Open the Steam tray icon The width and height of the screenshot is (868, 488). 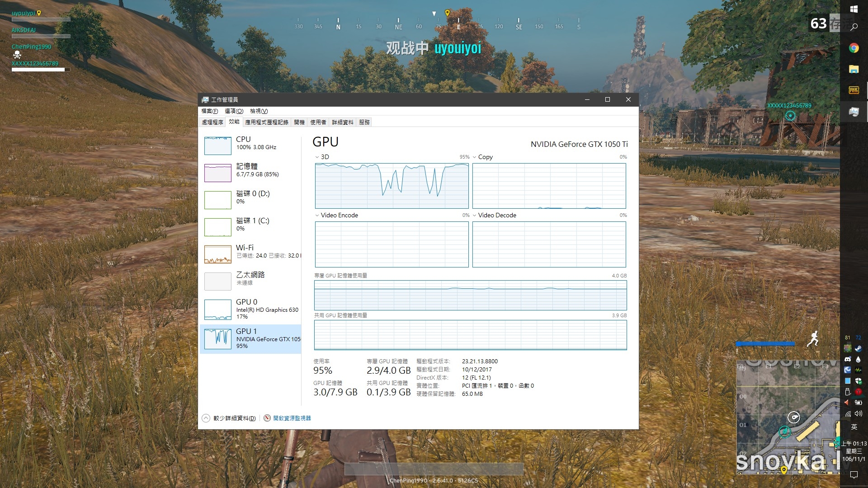pyautogui.click(x=858, y=348)
